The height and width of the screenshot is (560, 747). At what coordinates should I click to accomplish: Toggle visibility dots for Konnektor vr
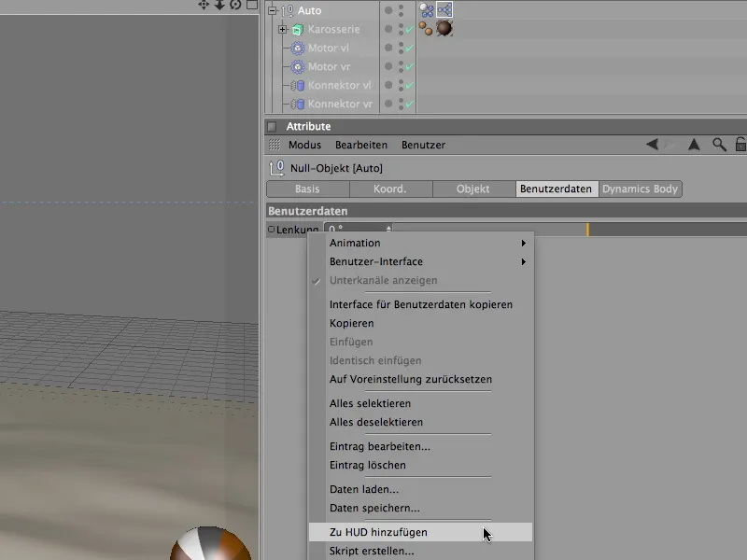[401, 104]
